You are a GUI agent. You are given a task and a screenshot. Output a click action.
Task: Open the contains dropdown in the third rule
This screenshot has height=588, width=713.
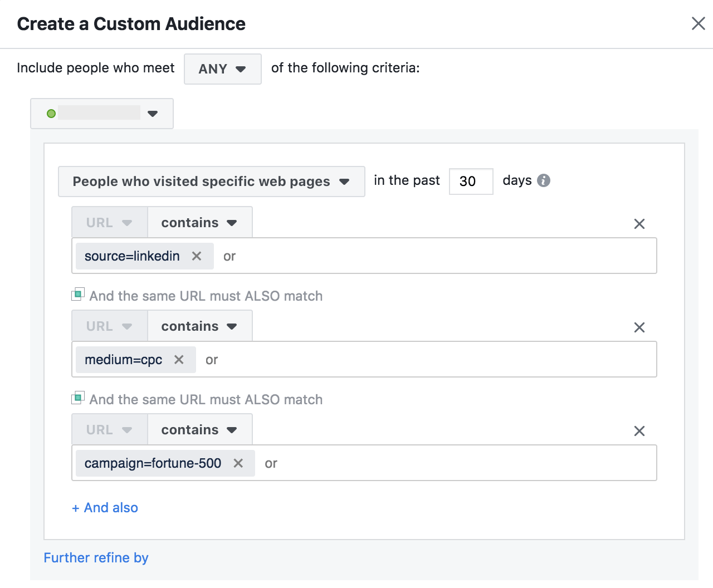pyautogui.click(x=199, y=429)
